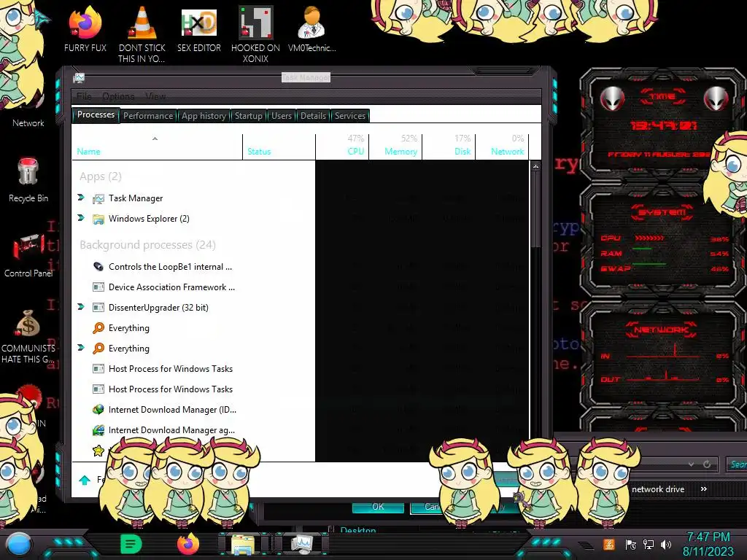Switch to the Performance tab

(148, 116)
